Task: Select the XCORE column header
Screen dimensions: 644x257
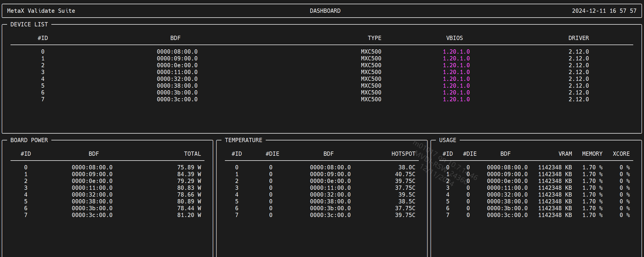Action: (621, 154)
